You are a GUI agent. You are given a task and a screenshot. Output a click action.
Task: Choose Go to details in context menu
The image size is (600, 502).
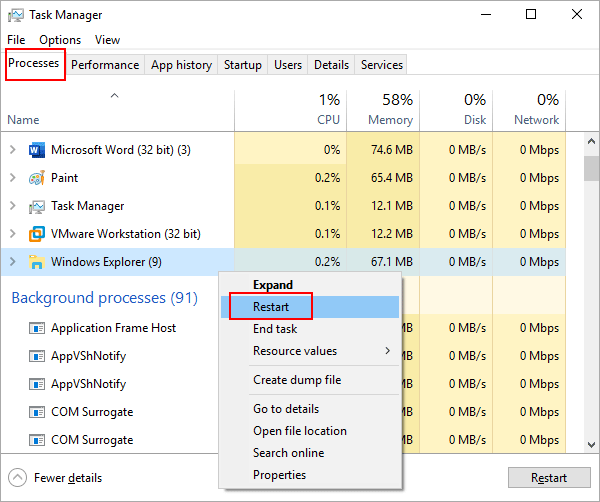coord(310,409)
